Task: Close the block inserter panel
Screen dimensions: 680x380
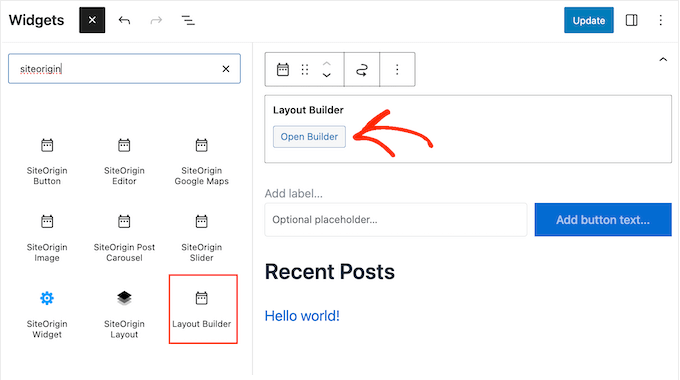Action: tap(92, 20)
